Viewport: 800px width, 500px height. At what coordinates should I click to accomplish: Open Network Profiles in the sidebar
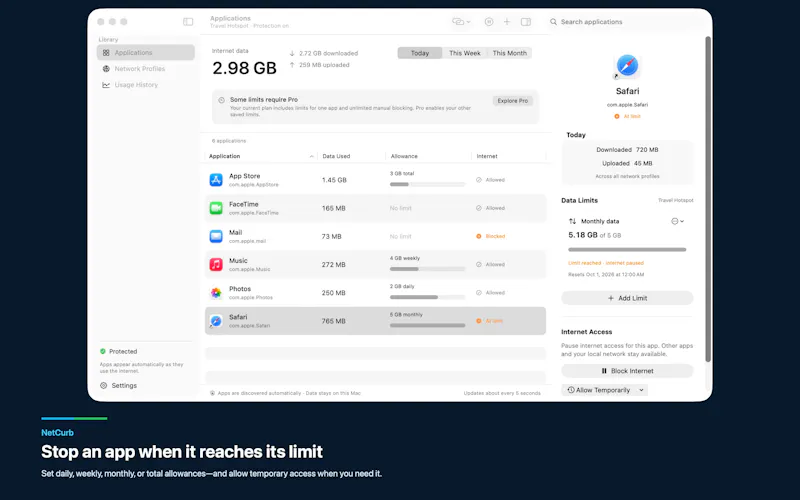[x=145, y=68]
